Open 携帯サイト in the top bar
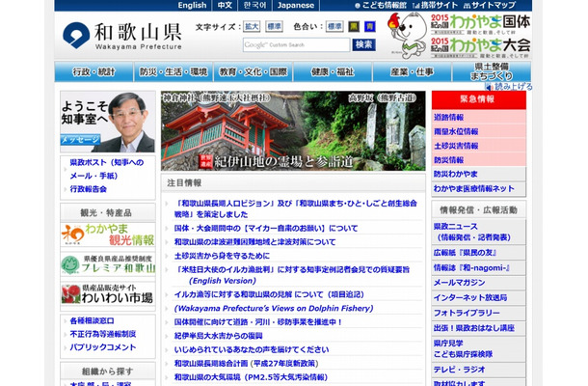The image size is (588, 386). pos(435,5)
